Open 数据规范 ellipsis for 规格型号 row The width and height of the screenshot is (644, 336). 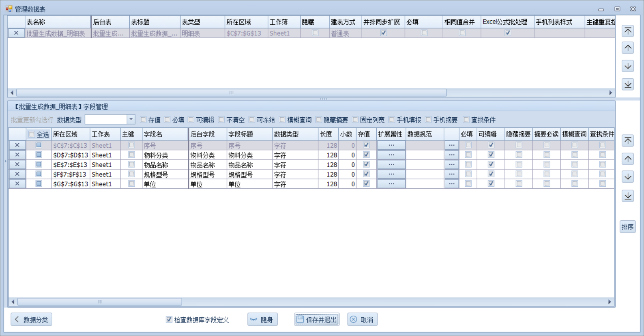pyautogui.click(x=451, y=174)
